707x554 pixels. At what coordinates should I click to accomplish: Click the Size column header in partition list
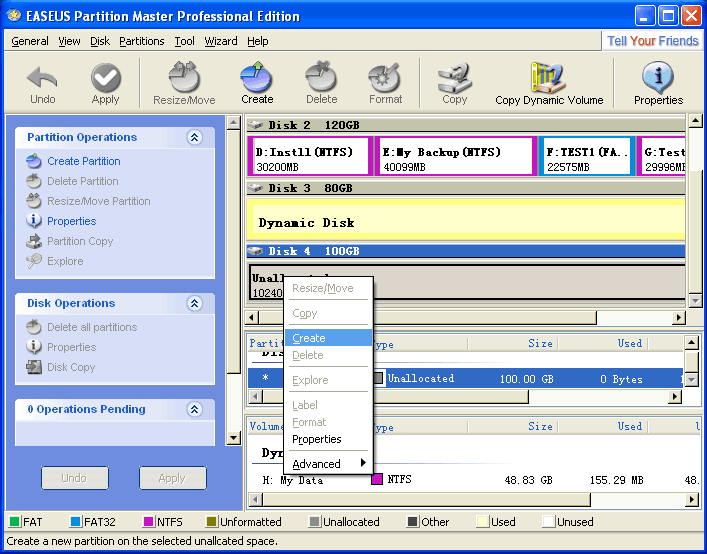coord(513,343)
